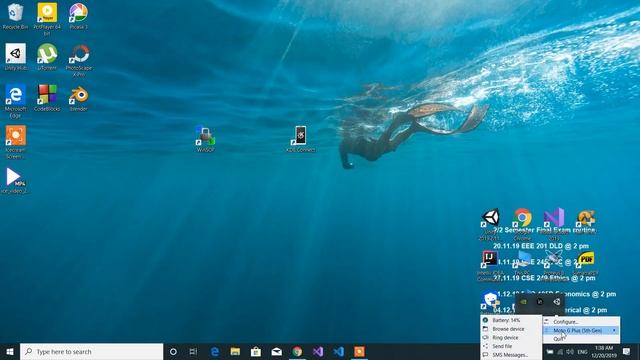Select the MP4 video file on desktop
The width and height of the screenshot is (640, 360).
coord(15,180)
